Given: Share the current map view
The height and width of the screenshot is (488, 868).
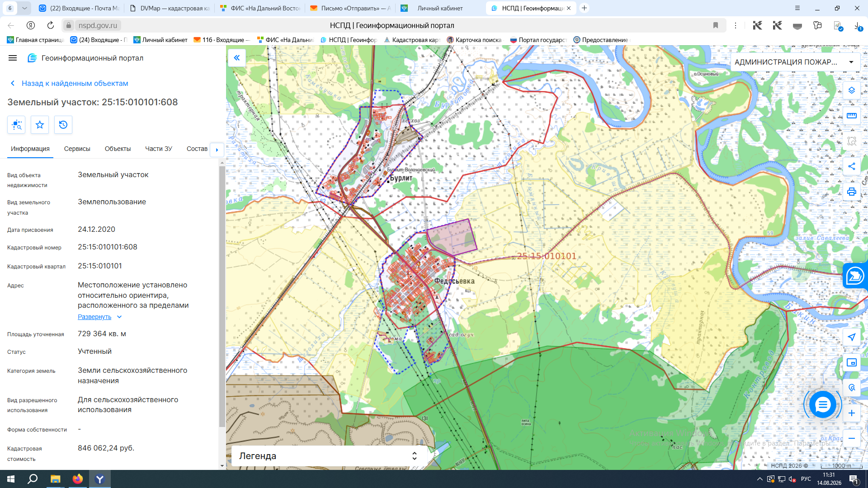Looking at the screenshot, I should pos(852,166).
